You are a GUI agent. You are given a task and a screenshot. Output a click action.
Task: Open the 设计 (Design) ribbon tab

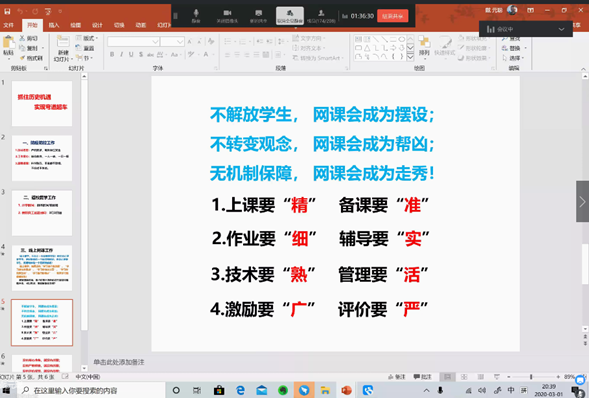point(97,25)
